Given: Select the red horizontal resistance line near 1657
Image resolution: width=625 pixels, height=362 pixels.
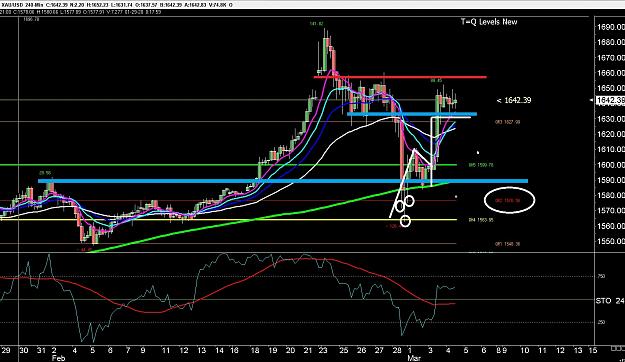Looking at the screenshot, I should coord(400,77).
